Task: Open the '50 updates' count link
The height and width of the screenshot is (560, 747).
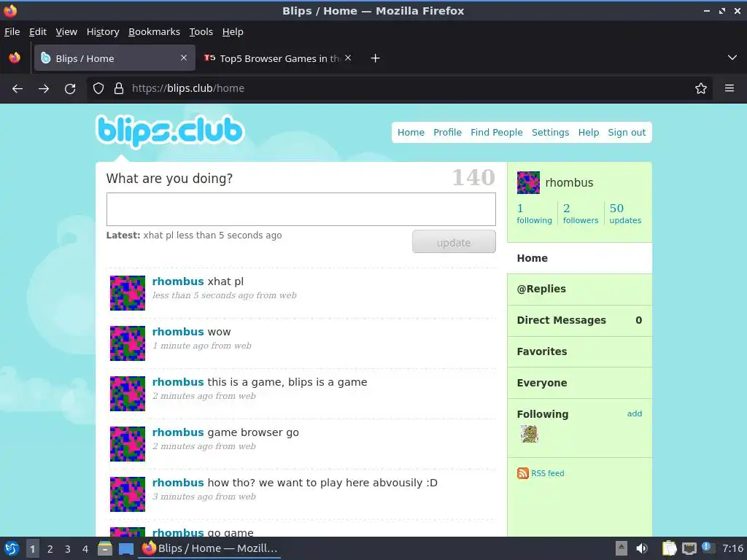Action: coord(625,214)
